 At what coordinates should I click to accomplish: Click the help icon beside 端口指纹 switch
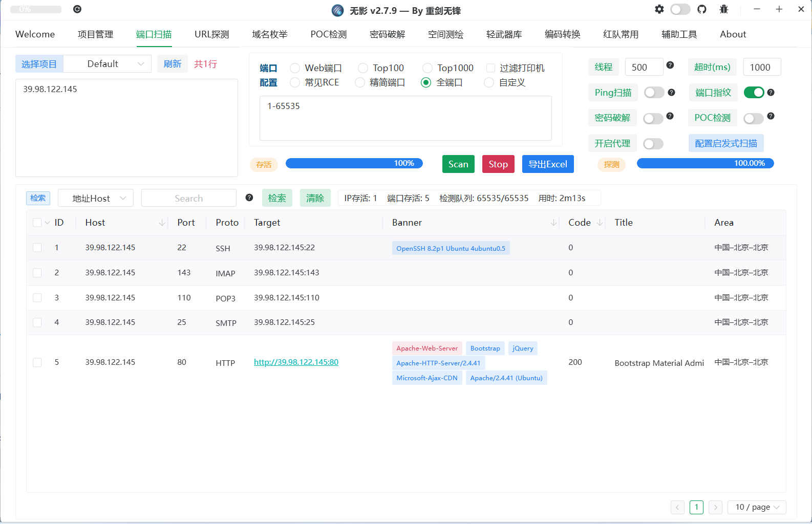(x=771, y=92)
